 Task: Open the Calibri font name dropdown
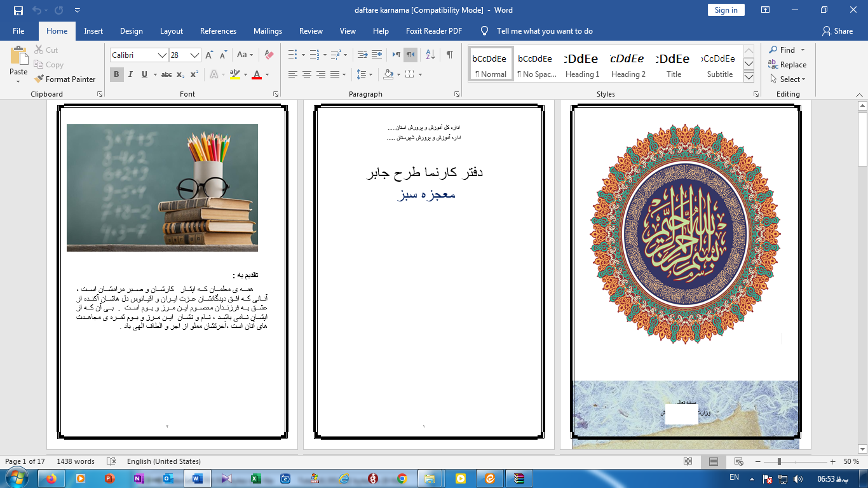[163, 55]
